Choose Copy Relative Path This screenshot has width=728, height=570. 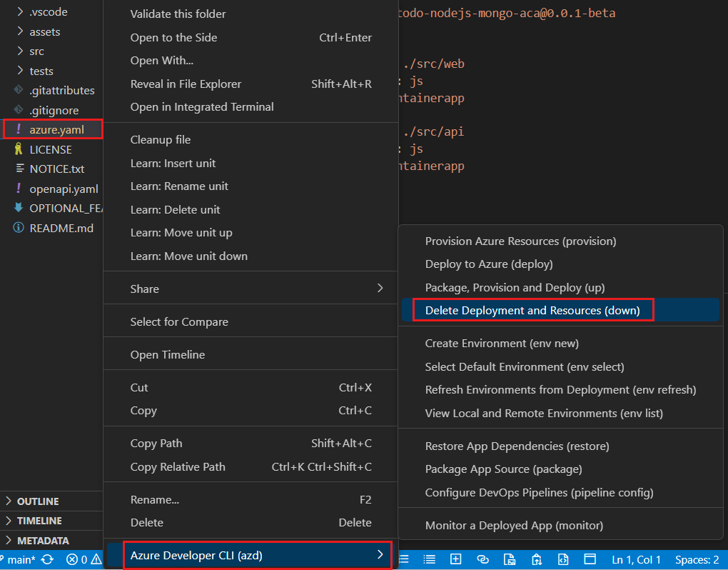point(251,467)
